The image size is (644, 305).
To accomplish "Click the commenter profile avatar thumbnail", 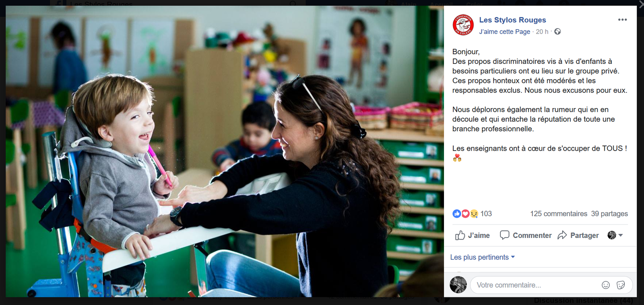I will [458, 285].
